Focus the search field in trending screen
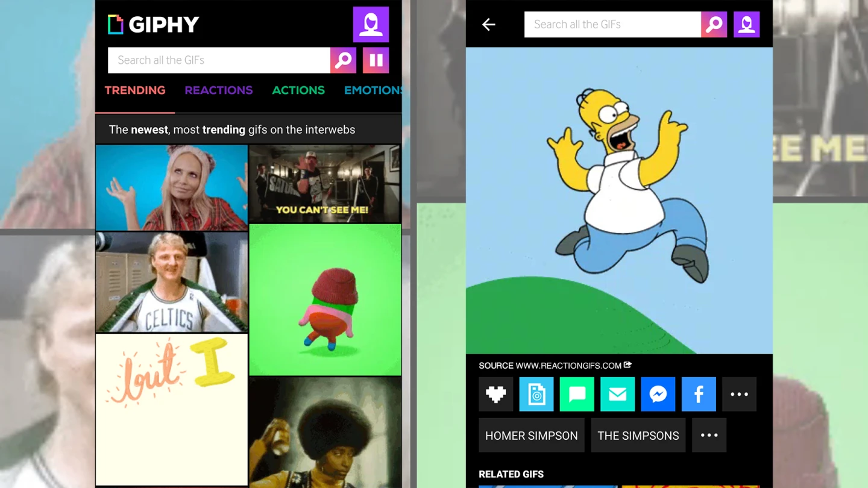Viewport: 868px width, 488px height. [x=219, y=60]
